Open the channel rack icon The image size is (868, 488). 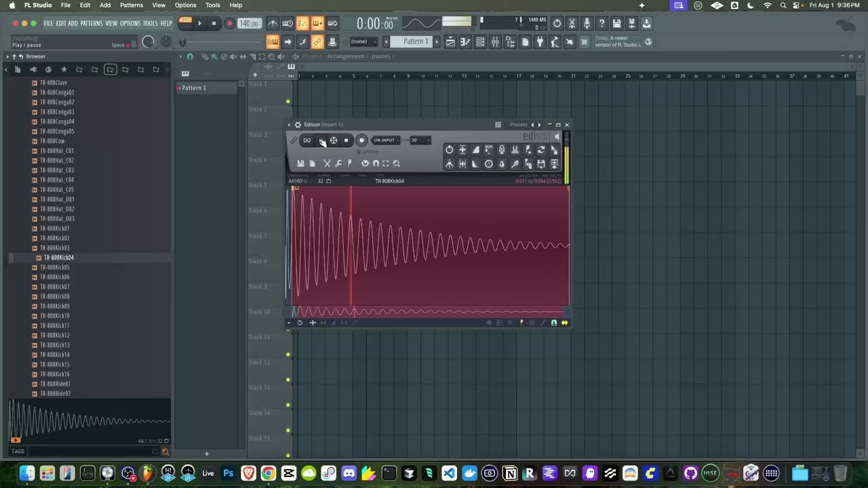[x=480, y=42]
